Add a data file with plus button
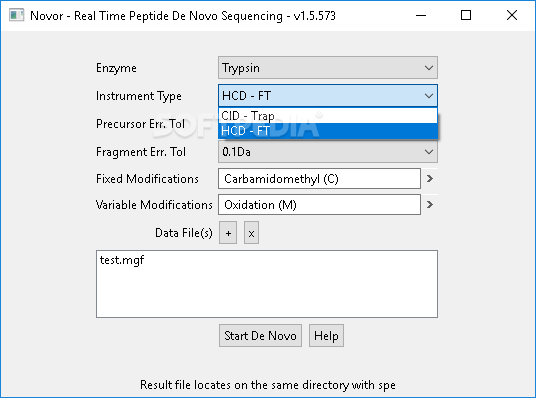The width and height of the screenshot is (536, 398). pos(228,233)
